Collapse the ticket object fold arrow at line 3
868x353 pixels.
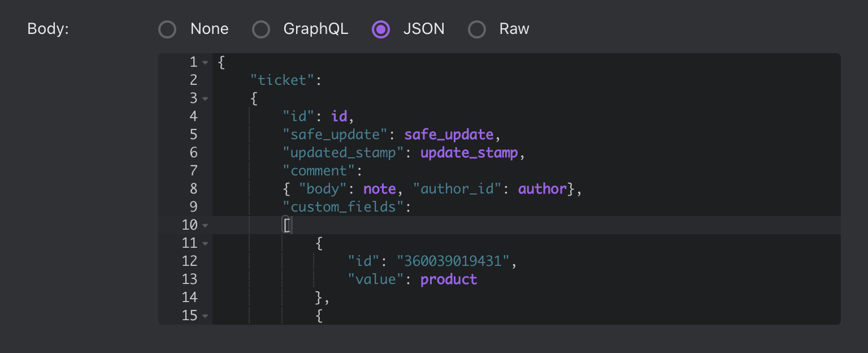205,98
